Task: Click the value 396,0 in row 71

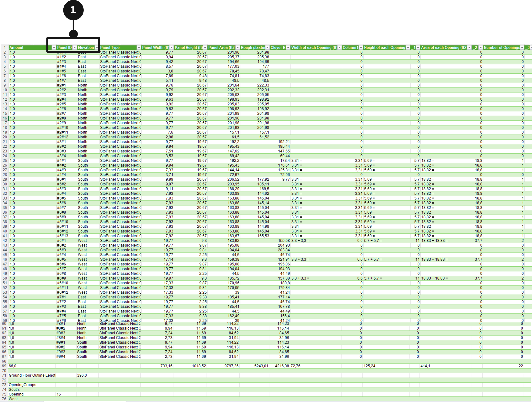Action: [87, 376]
